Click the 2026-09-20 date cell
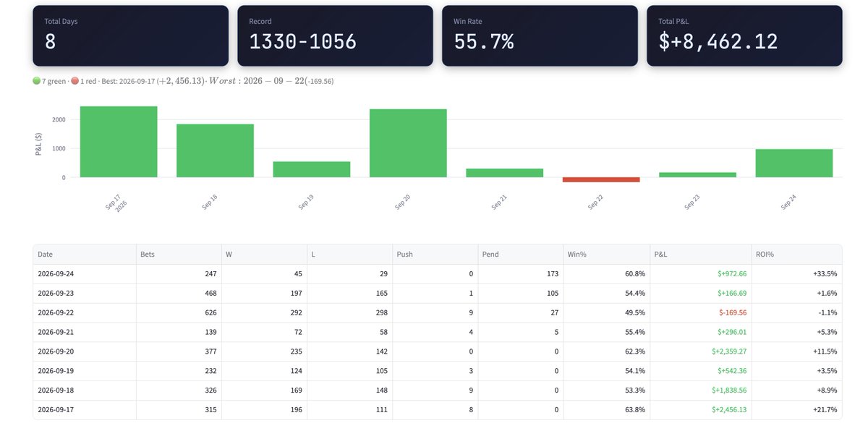 pos(84,351)
